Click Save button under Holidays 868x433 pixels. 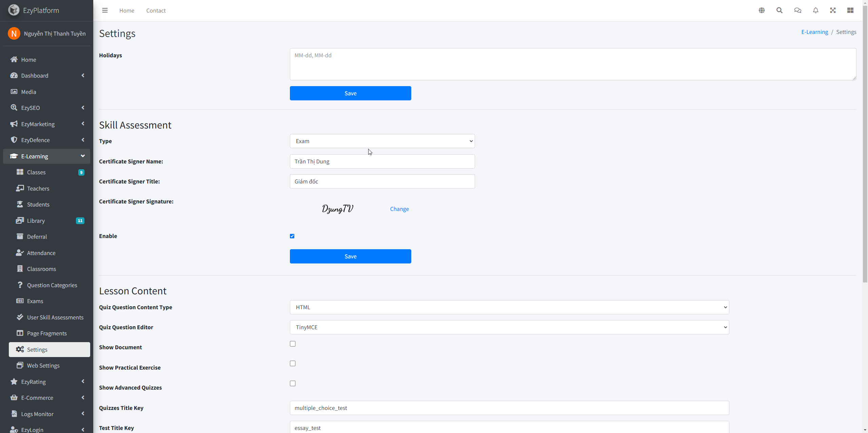click(350, 93)
